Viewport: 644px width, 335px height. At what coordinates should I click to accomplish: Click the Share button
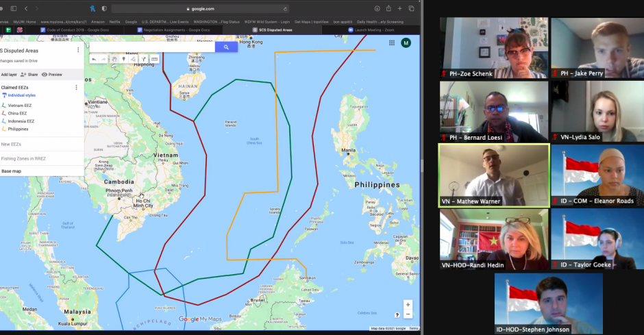(x=29, y=75)
